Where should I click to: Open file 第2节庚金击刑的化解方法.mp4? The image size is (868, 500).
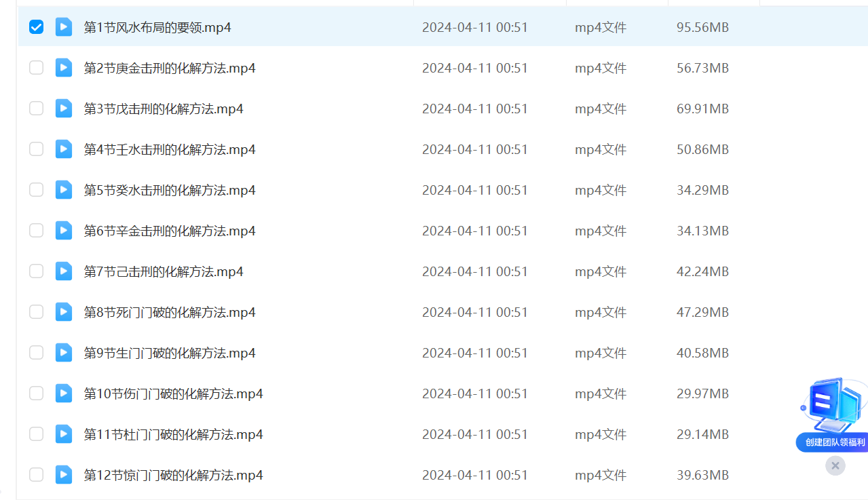coord(169,68)
